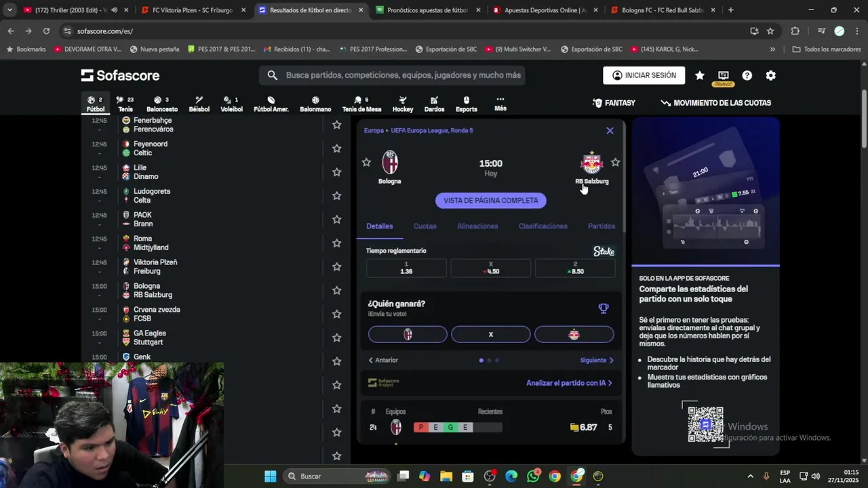This screenshot has width=868, height=488.
Task: Vote for Bologna to win
Action: [408, 334]
